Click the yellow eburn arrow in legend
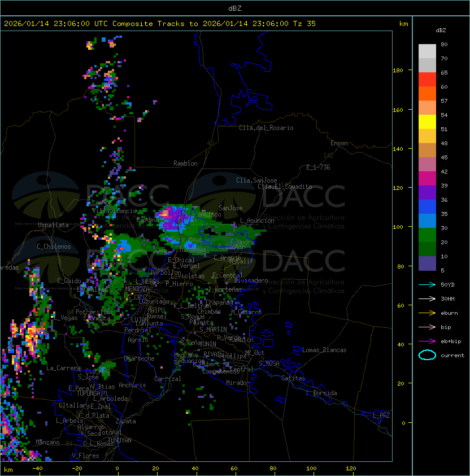 tap(427, 313)
